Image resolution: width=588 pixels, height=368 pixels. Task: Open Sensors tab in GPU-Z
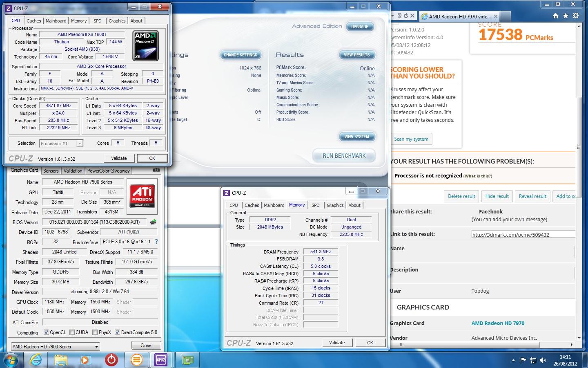point(51,171)
